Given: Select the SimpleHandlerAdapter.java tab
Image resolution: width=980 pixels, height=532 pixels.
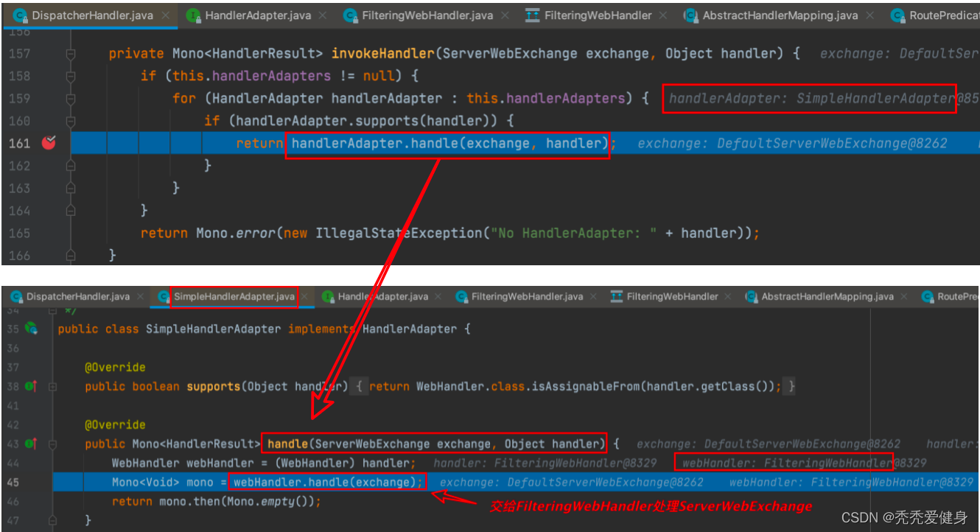Looking at the screenshot, I should tap(234, 296).
